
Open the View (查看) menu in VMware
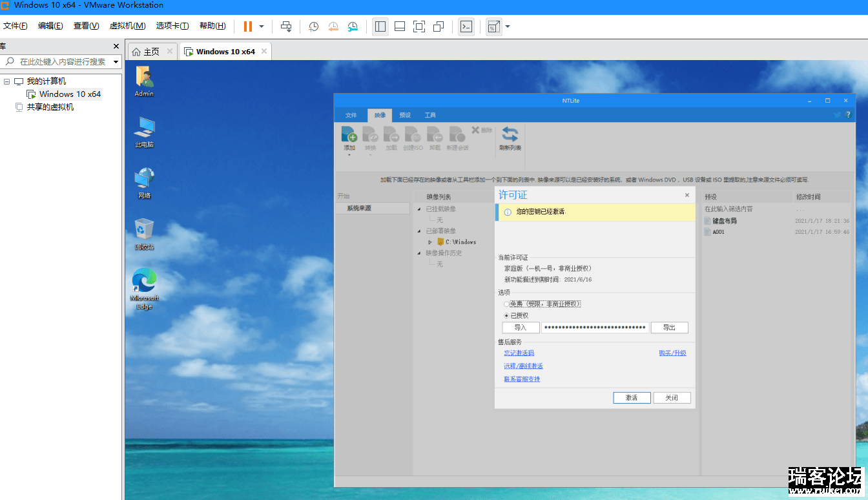[x=86, y=26]
